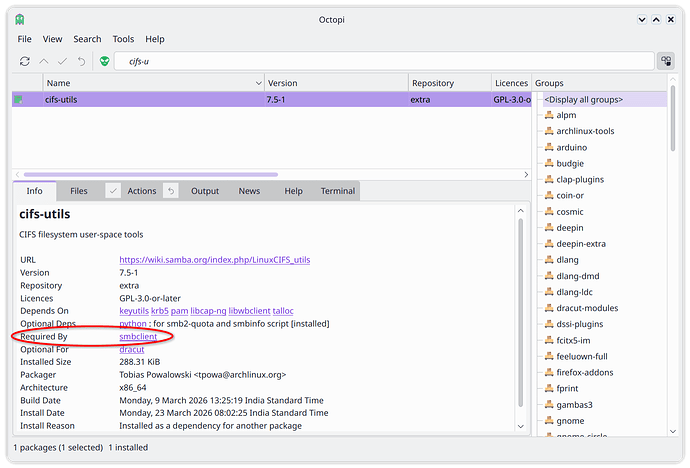
Task: Select the dlang group
Action: pyautogui.click(x=567, y=260)
